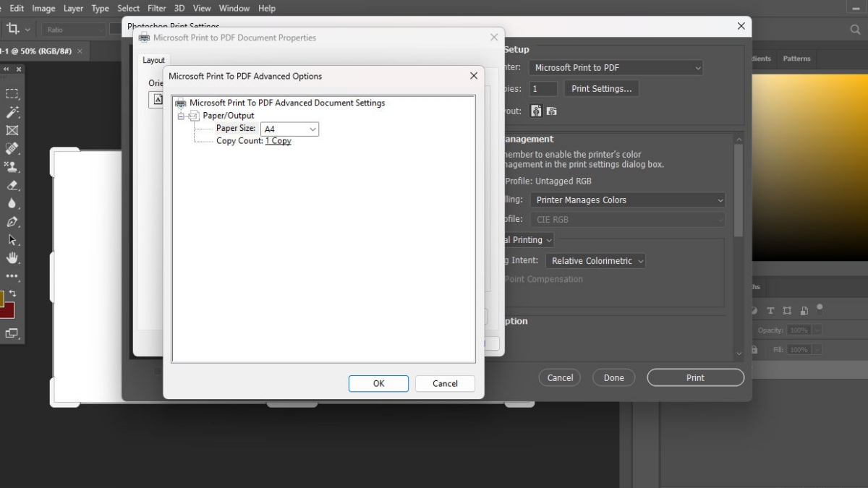The height and width of the screenshot is (488, 868).
Task: Expand the Printer Manages Colors dropdown
Action: pyautogui.click(x=628, y=200)
